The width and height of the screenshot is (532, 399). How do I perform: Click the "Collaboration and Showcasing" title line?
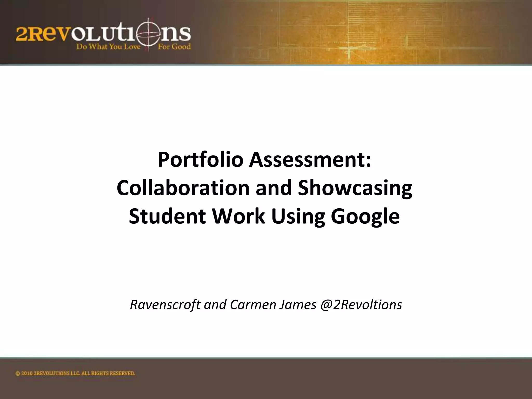tap(264, 188)
